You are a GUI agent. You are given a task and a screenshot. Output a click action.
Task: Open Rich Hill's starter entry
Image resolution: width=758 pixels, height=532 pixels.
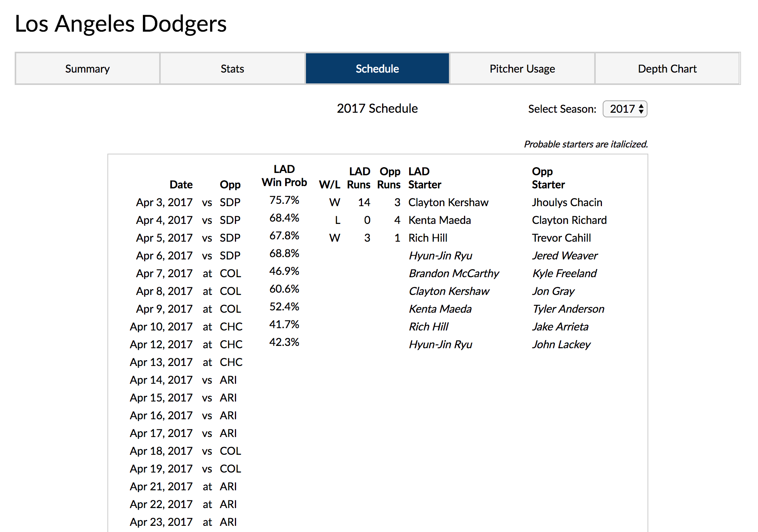pyautogui.click(x=428, y=238)
